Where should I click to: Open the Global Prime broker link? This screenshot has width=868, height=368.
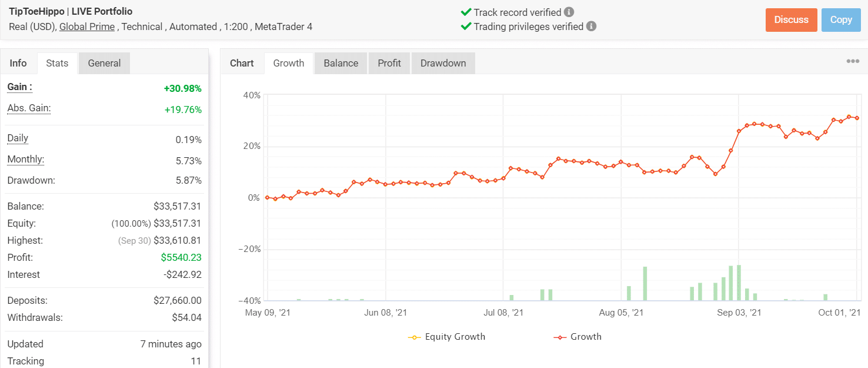(87, 26)
